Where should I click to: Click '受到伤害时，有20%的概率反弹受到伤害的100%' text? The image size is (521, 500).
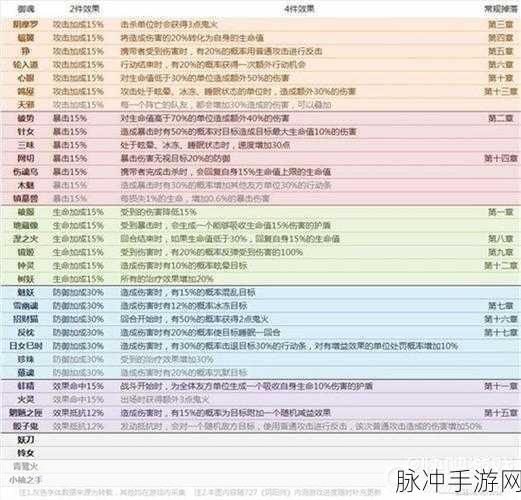tap(211, 252)
